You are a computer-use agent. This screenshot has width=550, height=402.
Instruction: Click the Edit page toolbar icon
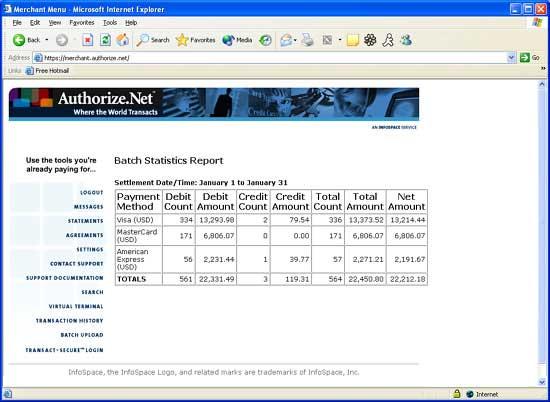tap(327, 40)
